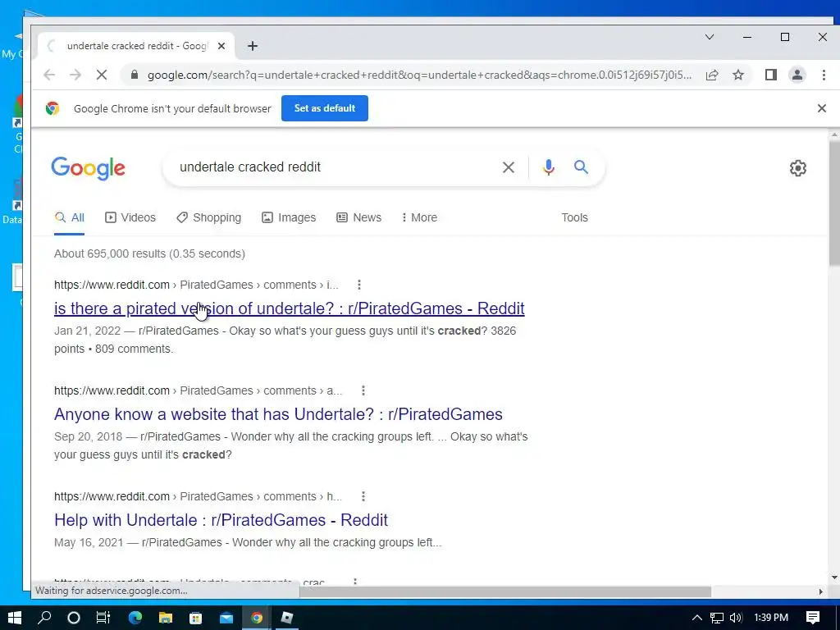
Task: Go to the Google home logo
Action: [89, 168]
